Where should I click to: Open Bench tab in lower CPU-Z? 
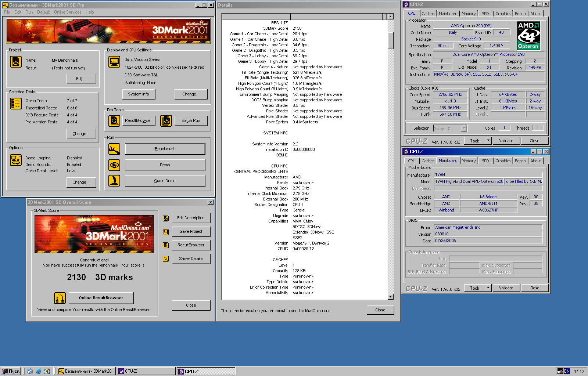(x=520, y=161)
